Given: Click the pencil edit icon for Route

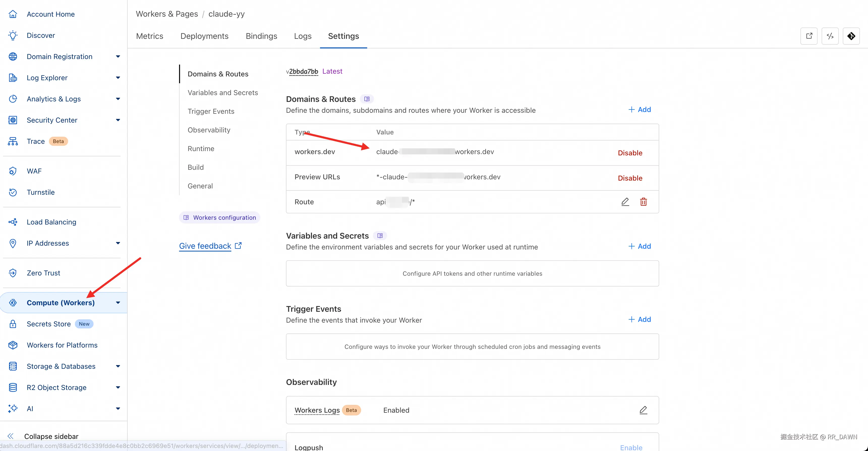Looking at the screenshot, I should pos(625,202).
